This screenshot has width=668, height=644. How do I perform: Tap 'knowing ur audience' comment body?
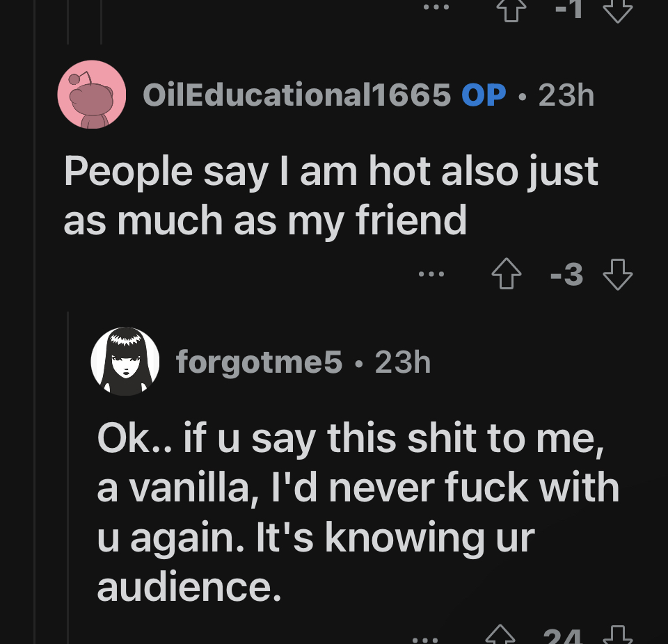358,511
